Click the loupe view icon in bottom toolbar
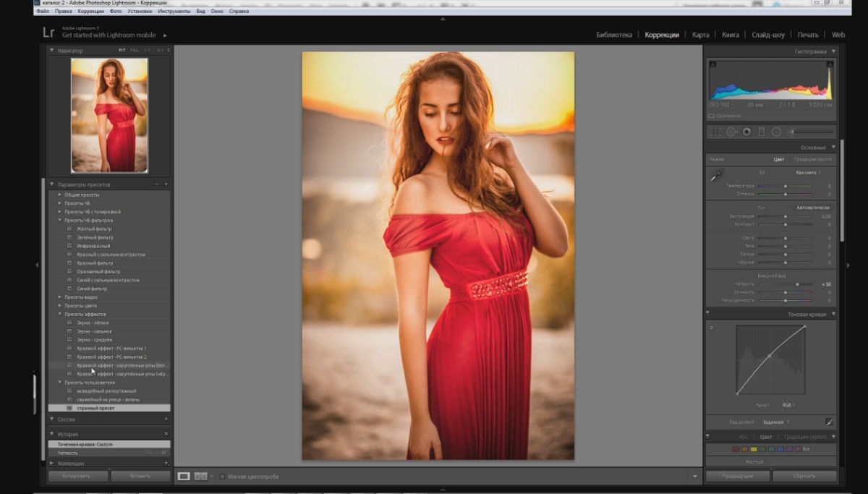This screenshot has height=494, width=868. pyautogui.click(x=184, y=476)
